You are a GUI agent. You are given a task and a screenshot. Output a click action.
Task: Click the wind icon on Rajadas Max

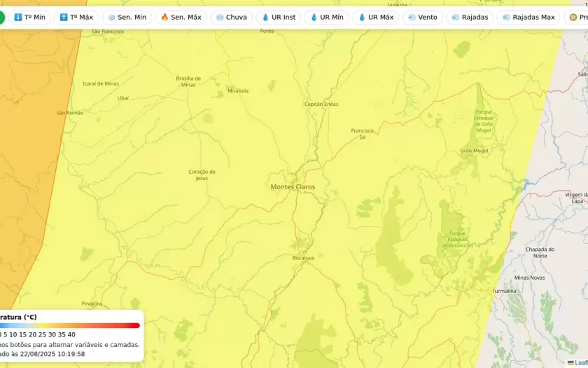tap(507, 17)
